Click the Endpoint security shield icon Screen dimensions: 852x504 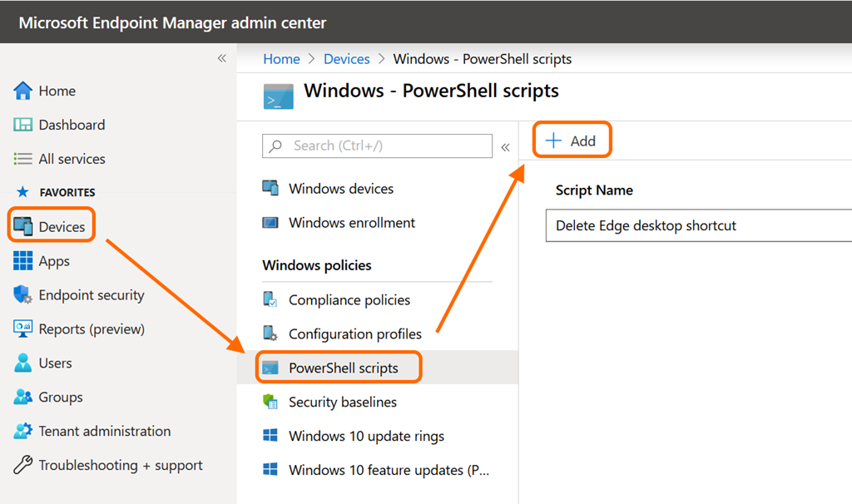[23, 295]
